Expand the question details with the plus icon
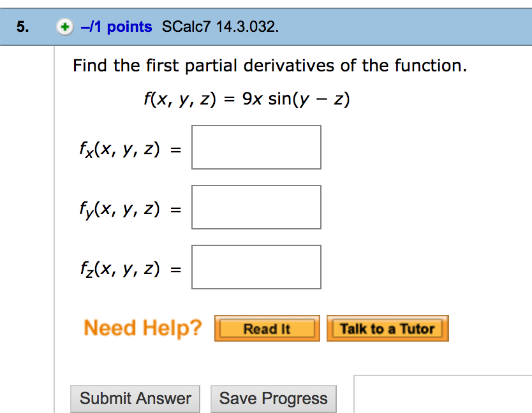532x413 pixels. click(x=64, y=27)
